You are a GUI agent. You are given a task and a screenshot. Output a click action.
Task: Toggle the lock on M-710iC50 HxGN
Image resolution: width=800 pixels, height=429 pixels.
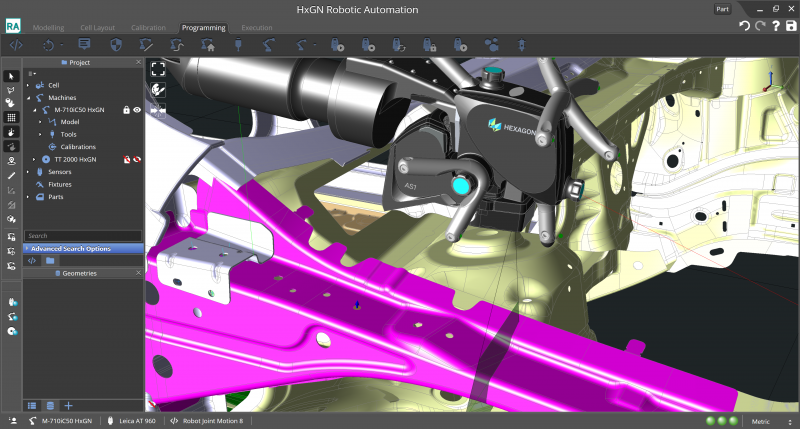click(x=126, y=110)
